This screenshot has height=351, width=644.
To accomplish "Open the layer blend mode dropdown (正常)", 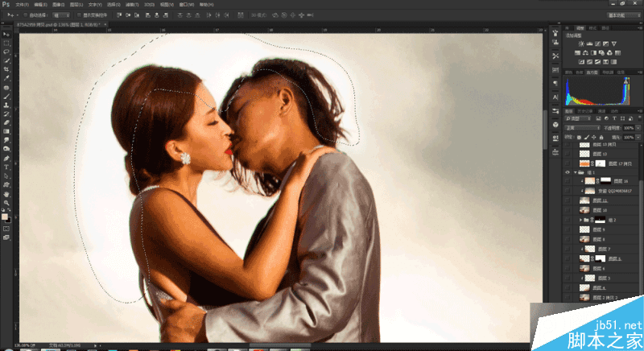I will 582,128.
